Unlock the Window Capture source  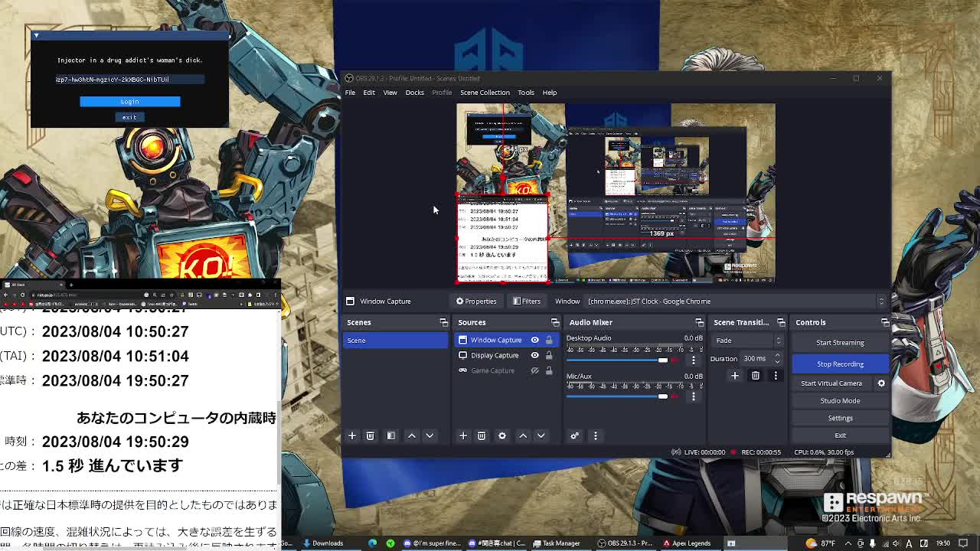pos(550,339)
